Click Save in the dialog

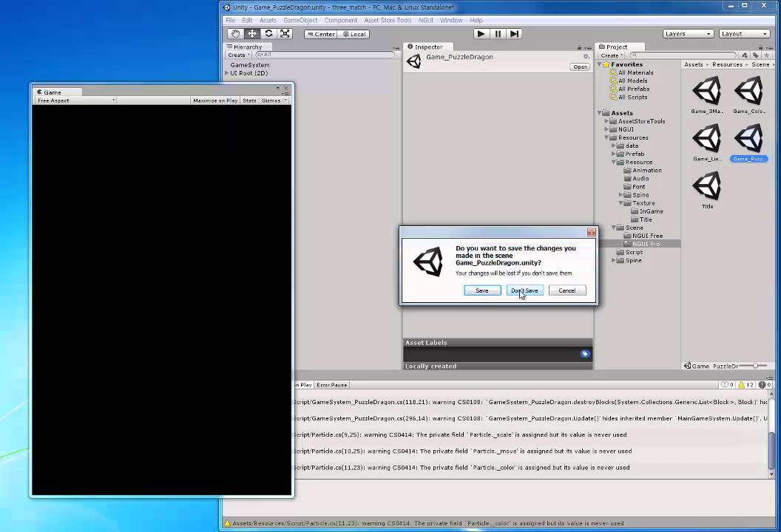(x=482, y=290)
